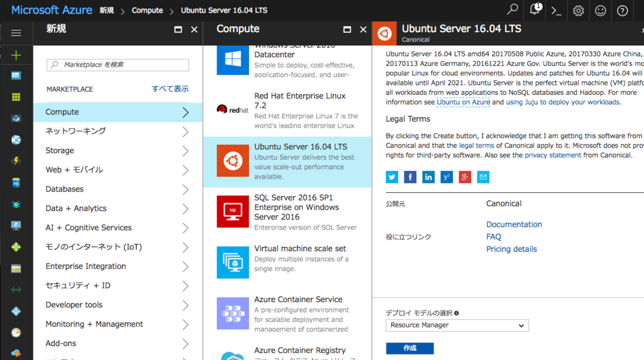Expand the Data + Analytics chevron

click(186, 209)
